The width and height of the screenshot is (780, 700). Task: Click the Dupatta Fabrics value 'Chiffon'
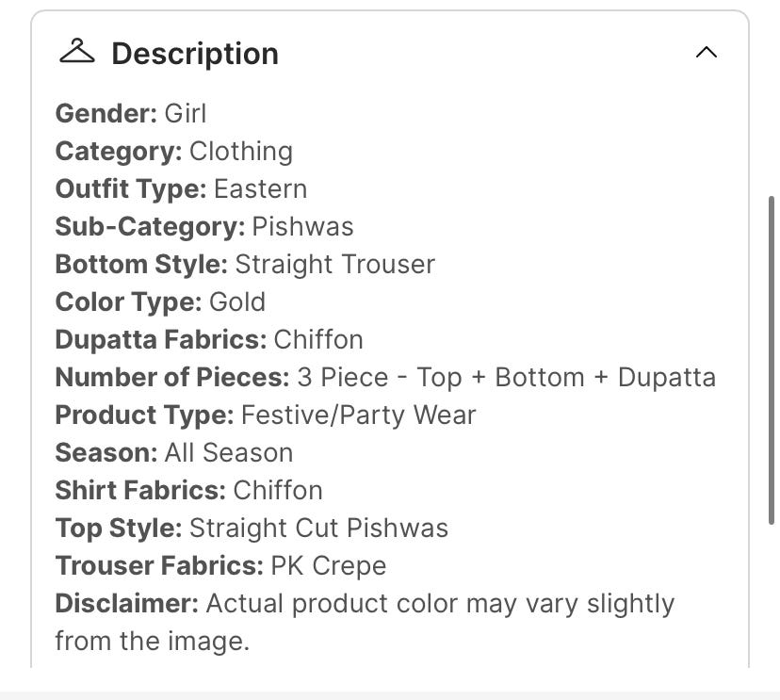(318, 340)
